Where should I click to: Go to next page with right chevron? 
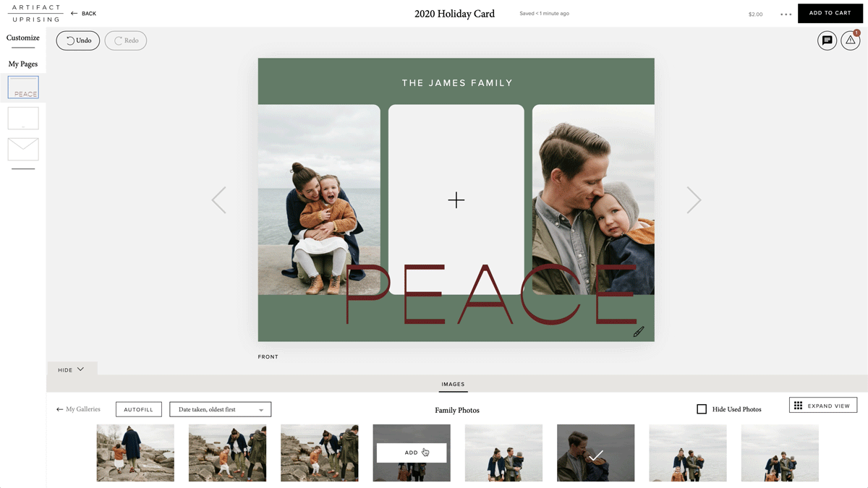click(x=694, y=200)
